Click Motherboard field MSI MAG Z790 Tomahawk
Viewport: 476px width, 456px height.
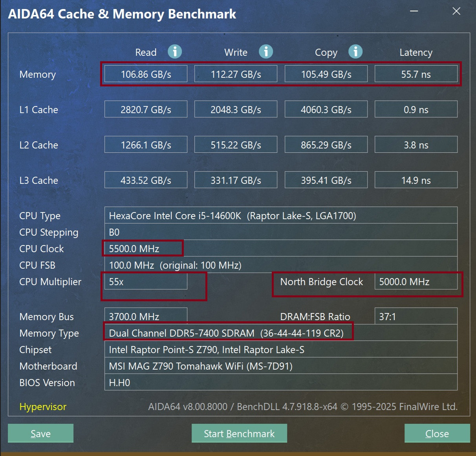[281, 366]
